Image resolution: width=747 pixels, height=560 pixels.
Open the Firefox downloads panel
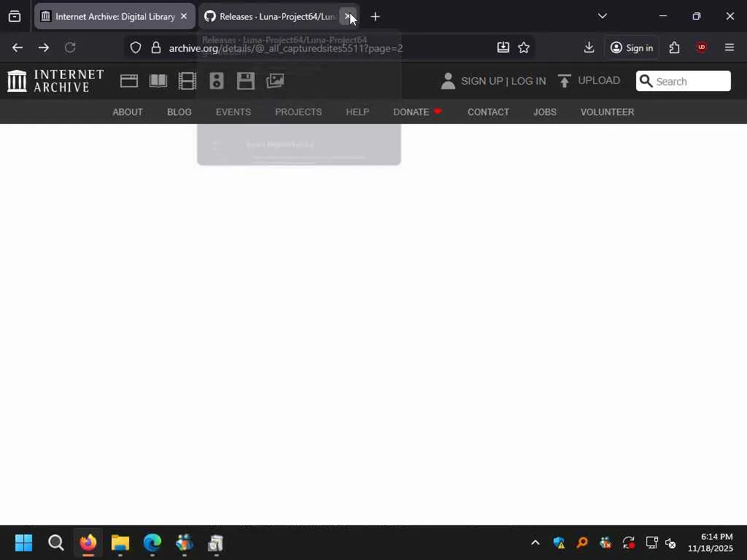coord(589,47)
